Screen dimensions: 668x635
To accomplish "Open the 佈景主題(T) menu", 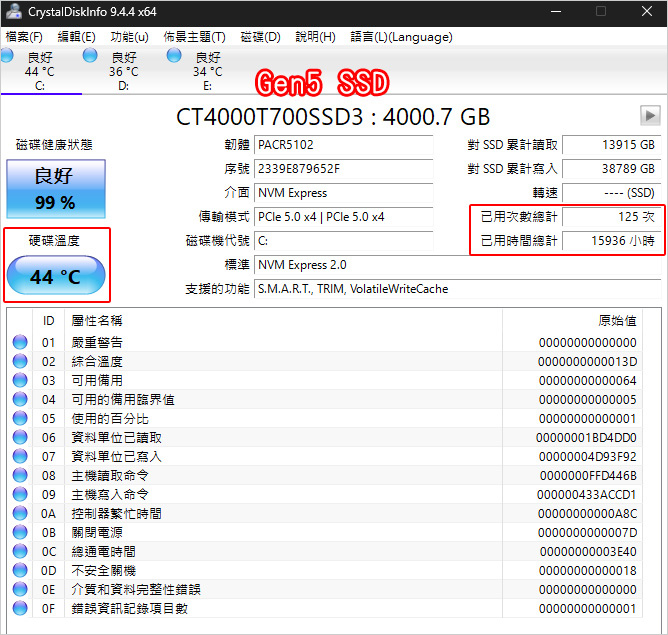I will 194,37.
